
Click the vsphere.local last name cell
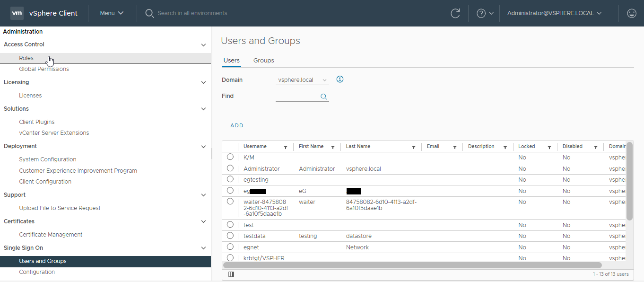[363, 169]
